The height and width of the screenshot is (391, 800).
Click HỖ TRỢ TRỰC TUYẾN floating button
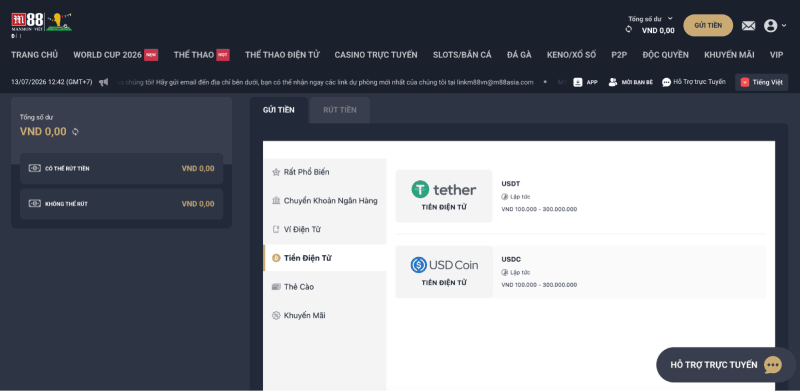[x=726, y=365]
